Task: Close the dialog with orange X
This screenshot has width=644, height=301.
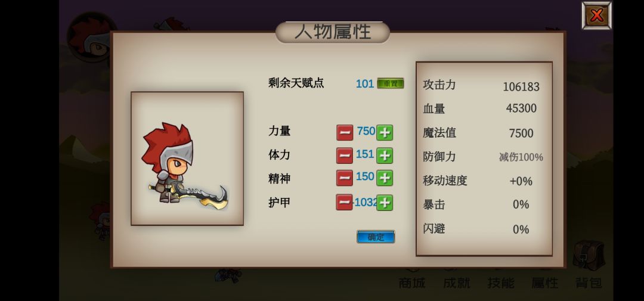Action: click(x=596, y=15)
